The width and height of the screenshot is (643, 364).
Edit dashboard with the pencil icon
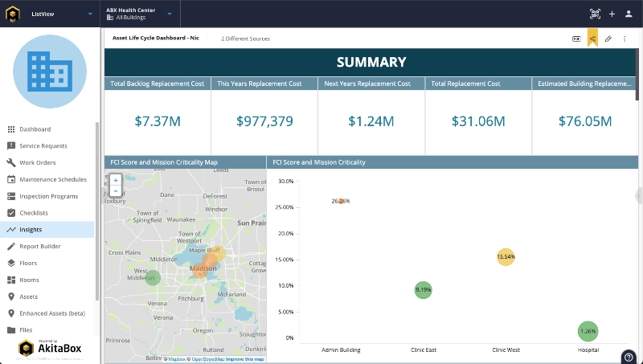click(608, 39)
